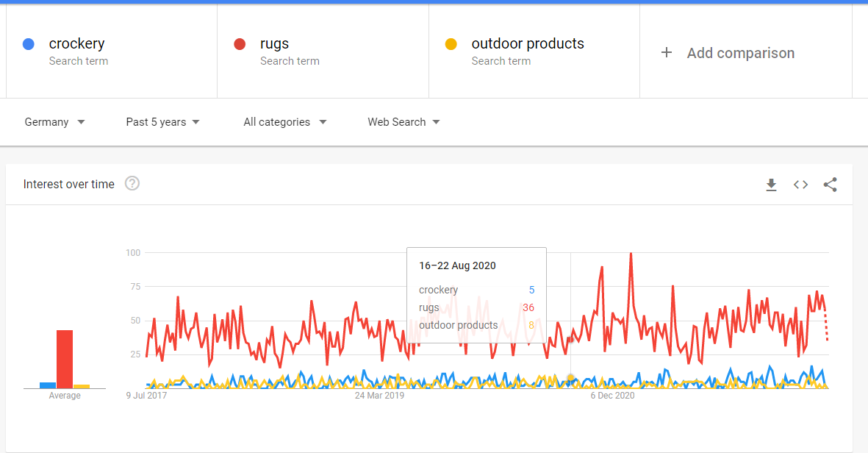Screen dimensions: 868x453
Task: Edit the crockery search term
Action: pyautogui.click(x=76, y=43)
